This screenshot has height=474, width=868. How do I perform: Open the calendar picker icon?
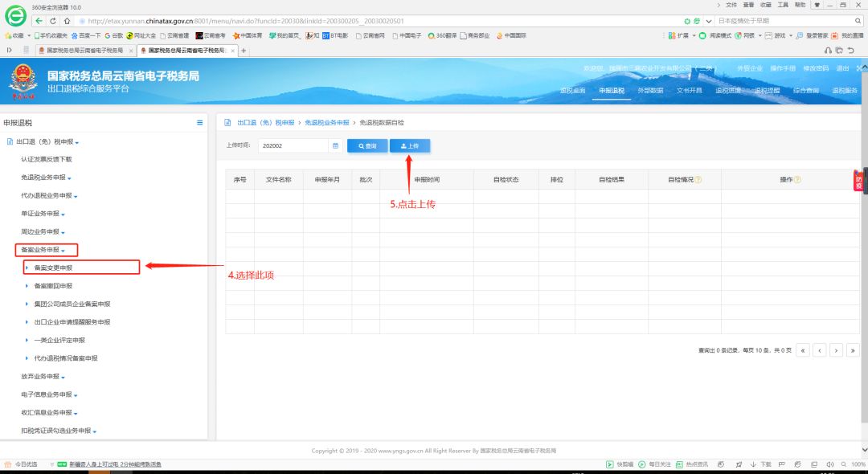335,146
